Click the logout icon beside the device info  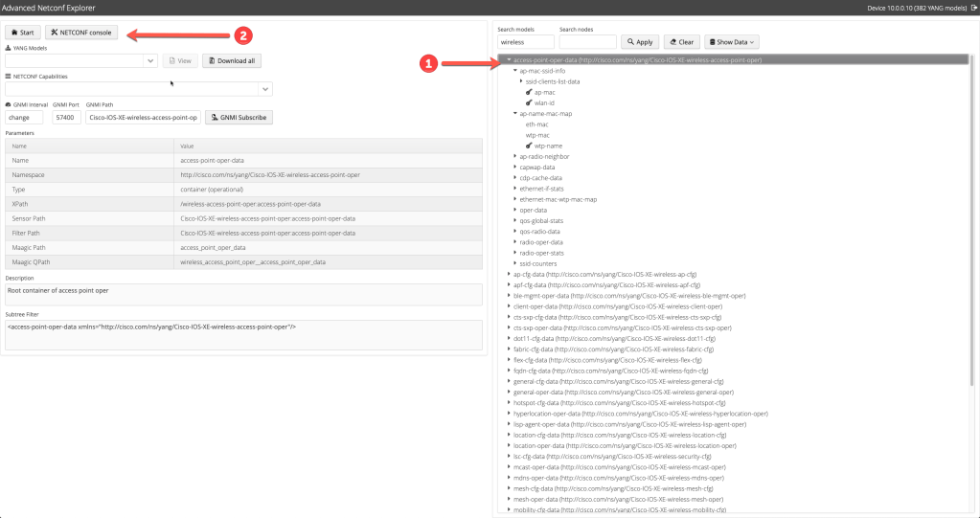973,7
